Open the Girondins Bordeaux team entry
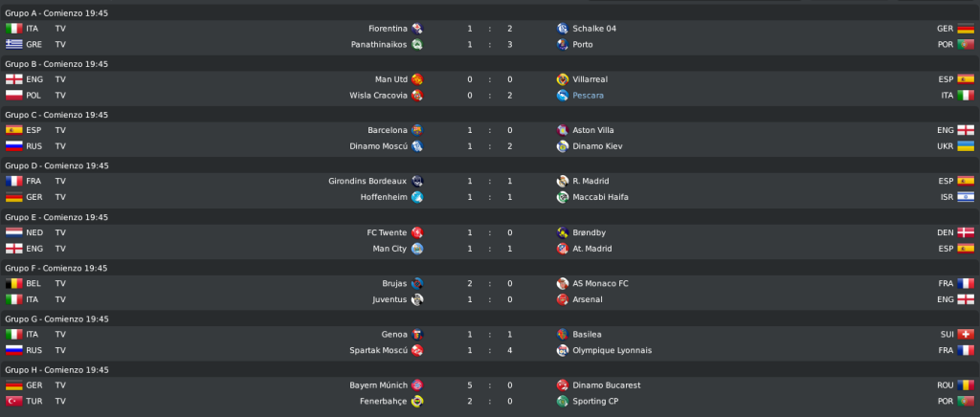Viewport: 980px width, 417px height. click(367, 181)
